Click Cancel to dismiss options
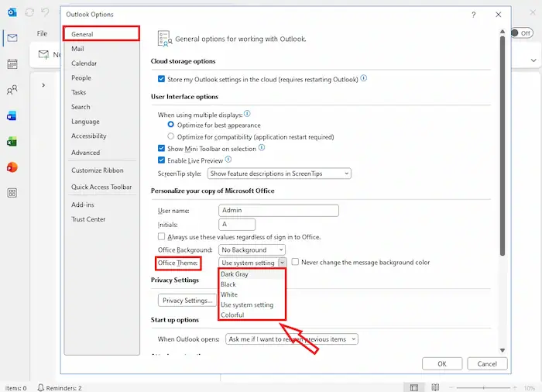Screen dimensions: 542x392 tap(487, 363)
